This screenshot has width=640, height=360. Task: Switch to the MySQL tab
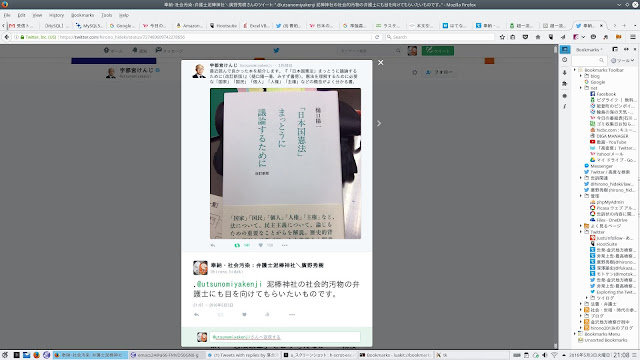89,25
